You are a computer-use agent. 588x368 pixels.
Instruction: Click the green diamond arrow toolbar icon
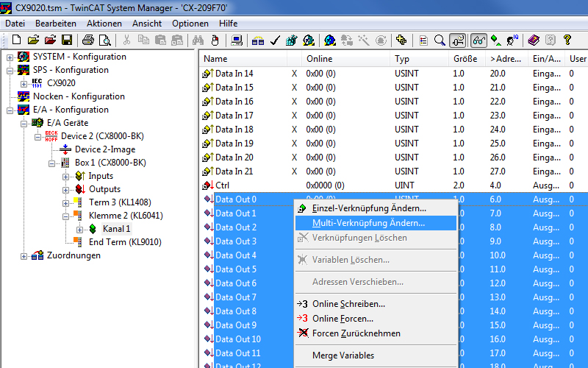point(495,40)
